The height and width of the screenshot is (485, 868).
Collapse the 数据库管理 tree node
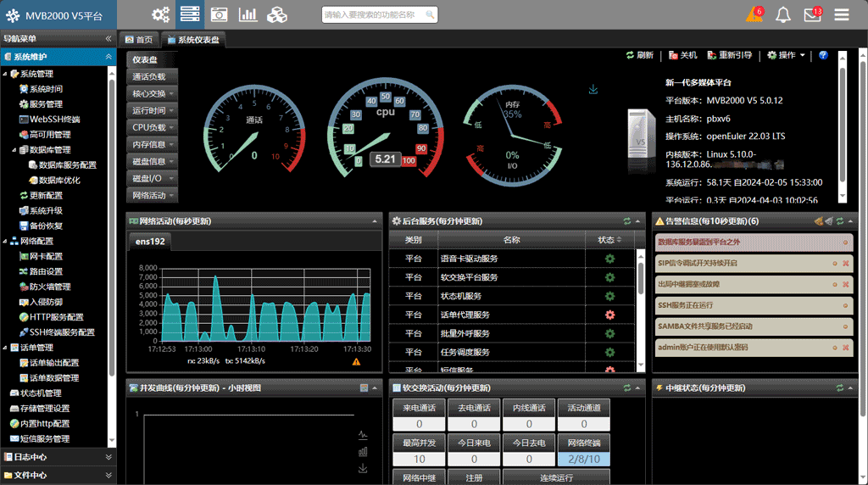click(x=14, y=150)
